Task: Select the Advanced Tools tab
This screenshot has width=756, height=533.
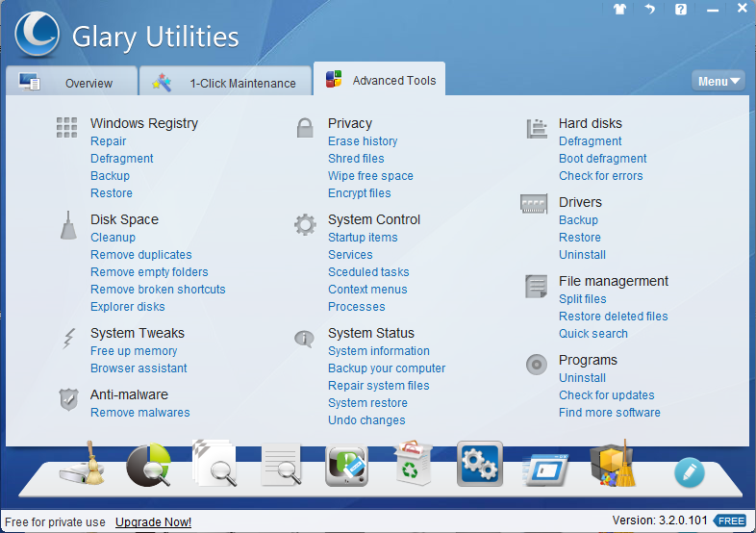Action: pos(380,80)
